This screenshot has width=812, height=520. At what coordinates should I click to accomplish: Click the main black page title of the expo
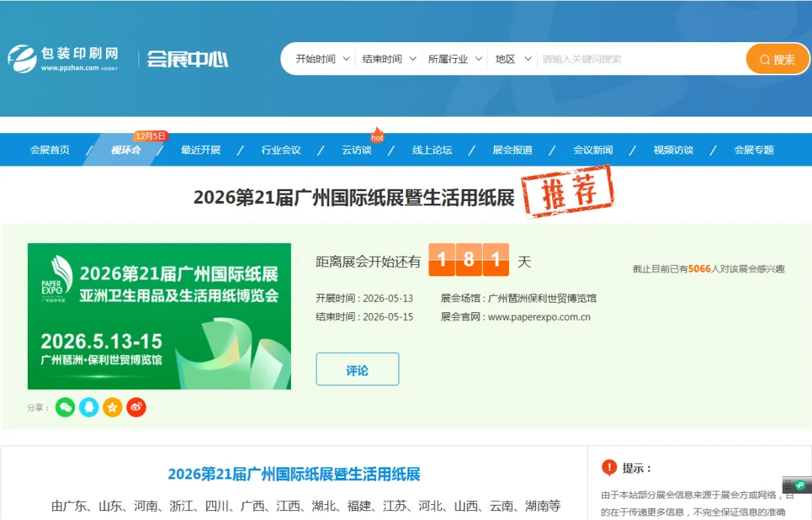[x=353, y=197]
